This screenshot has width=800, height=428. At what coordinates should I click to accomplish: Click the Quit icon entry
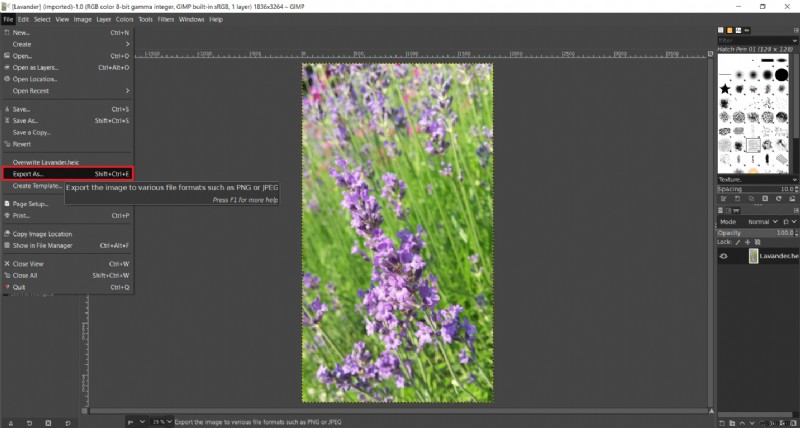coord(20,287)
